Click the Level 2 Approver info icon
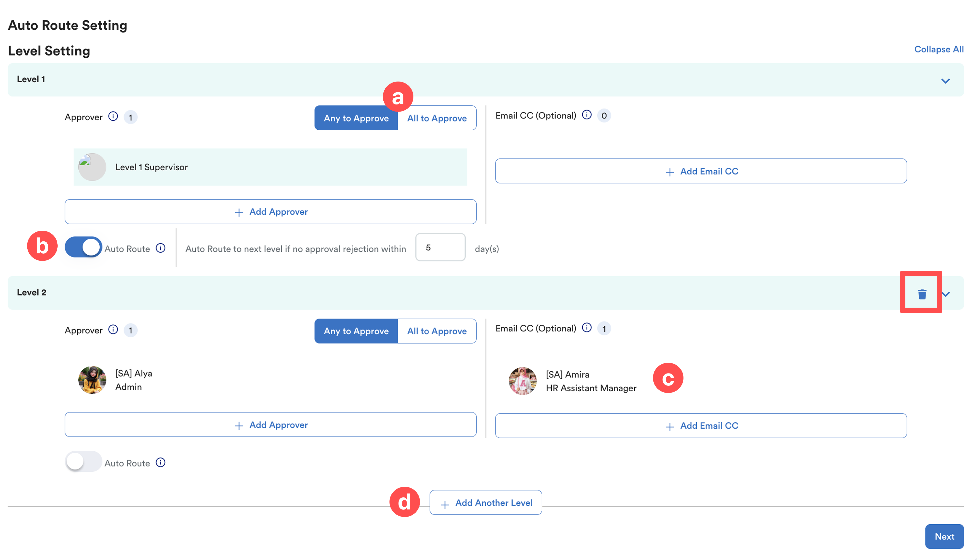This screenshot has width=977, height=560. tap(113, 330)
